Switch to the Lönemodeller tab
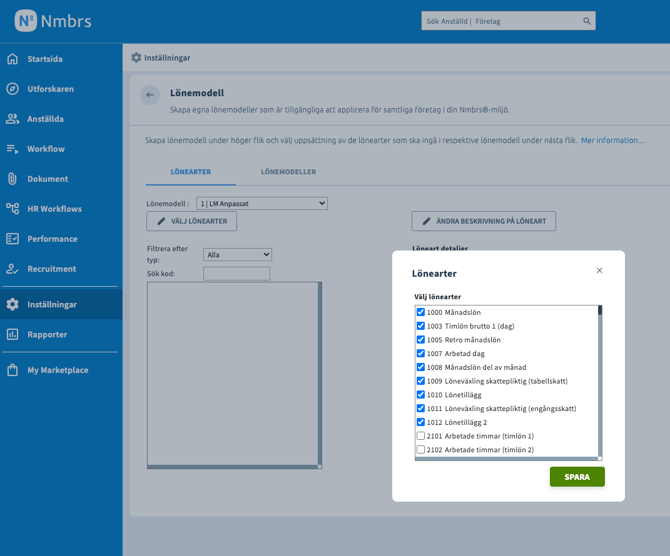Image resolution: width=670 pixels, height=556 pixels. [288, 172]
